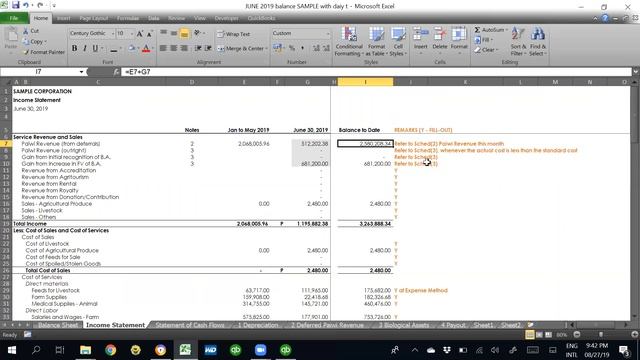Screen dimensions: 640x360
Task: Select the Total Income balance cell 3,263,888.34
Action: tap(365, 224)
